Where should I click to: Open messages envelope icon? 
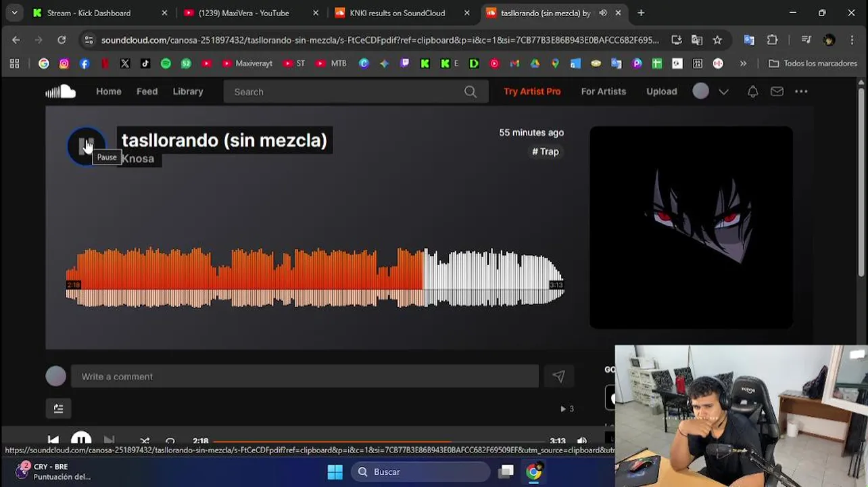click(777, 91)
